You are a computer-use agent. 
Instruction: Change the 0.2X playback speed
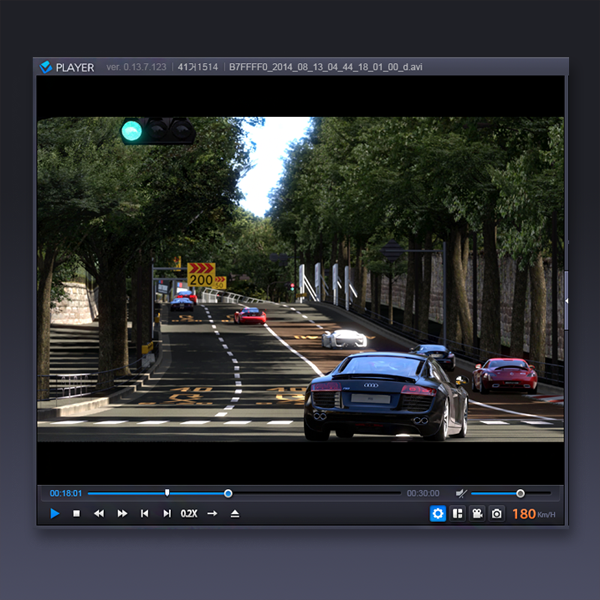pos(189,514)
